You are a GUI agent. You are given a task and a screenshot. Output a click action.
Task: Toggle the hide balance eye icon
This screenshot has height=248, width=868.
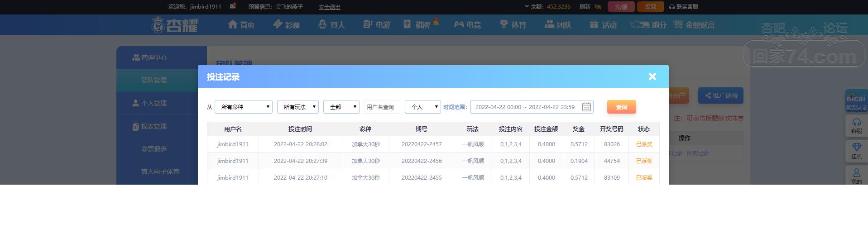pyautogui.click(x=598, y=7)
